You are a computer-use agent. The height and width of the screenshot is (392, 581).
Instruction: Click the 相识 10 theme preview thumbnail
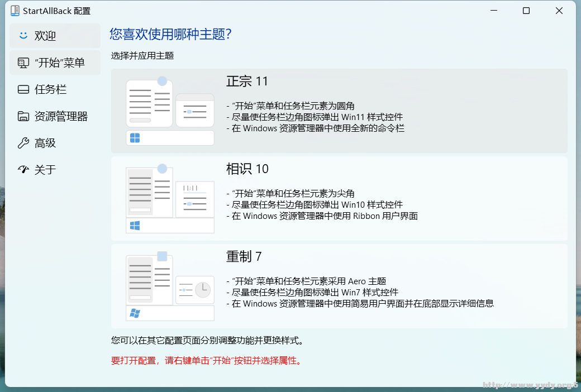click(x=170, y=199)
